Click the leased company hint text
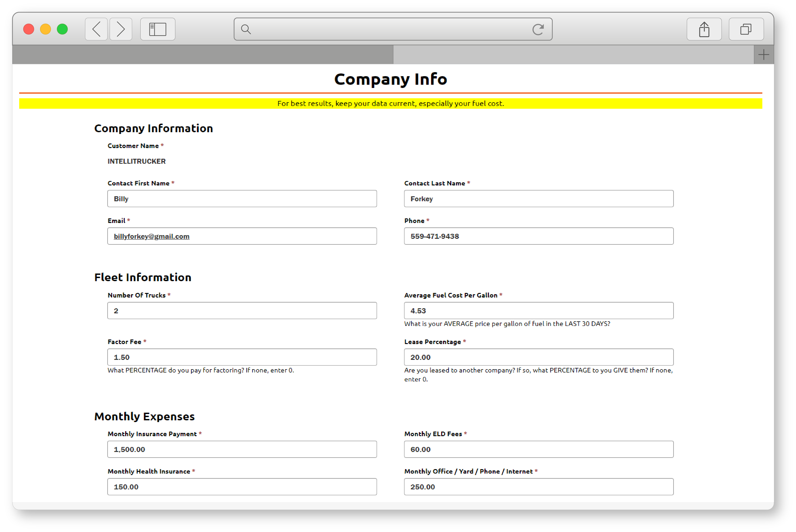796x532 pixels. 538,375
